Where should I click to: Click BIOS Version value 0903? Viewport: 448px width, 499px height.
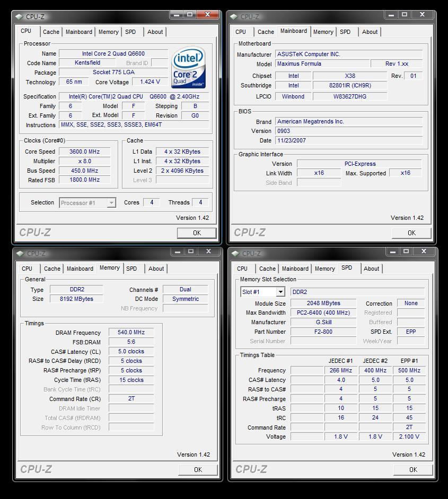(x=349, y=131)
